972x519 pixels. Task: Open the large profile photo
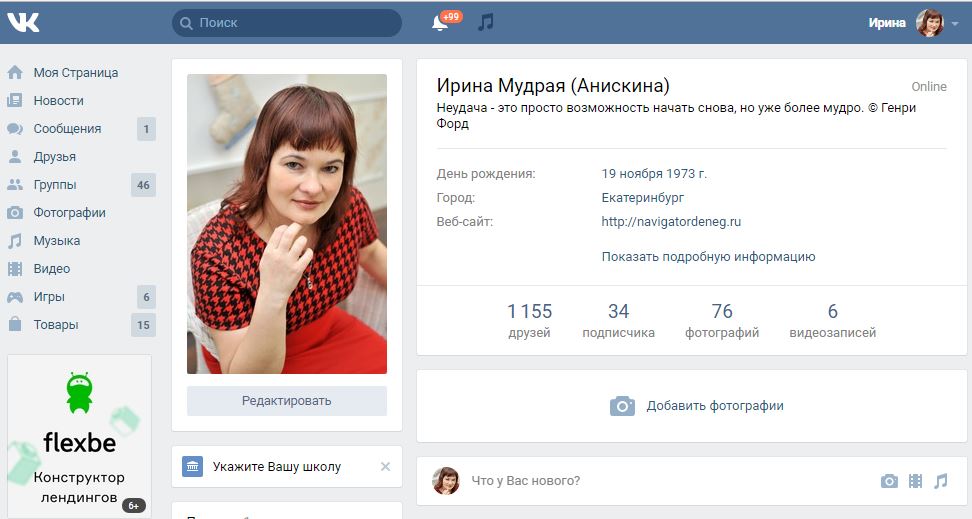click(x=287, y=224)
